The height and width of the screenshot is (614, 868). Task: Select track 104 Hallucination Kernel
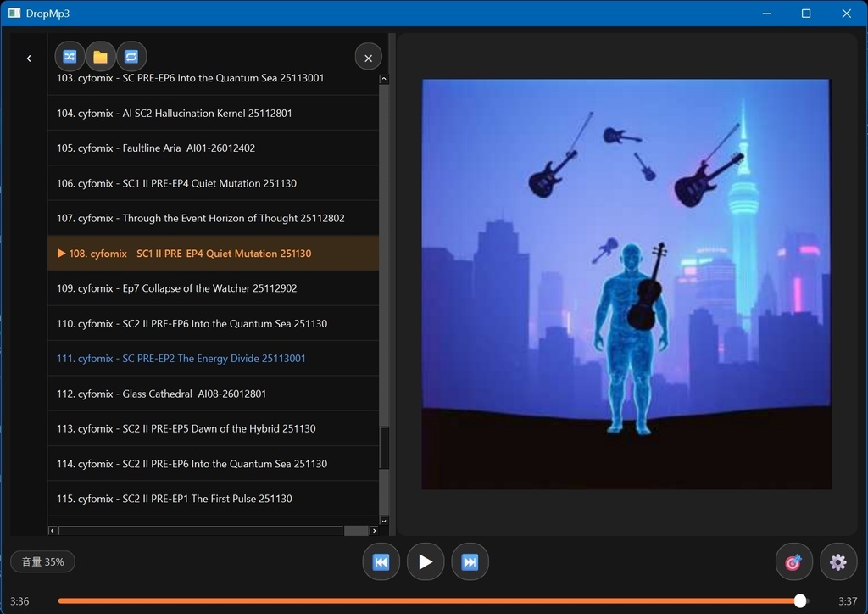pos(213,113)
